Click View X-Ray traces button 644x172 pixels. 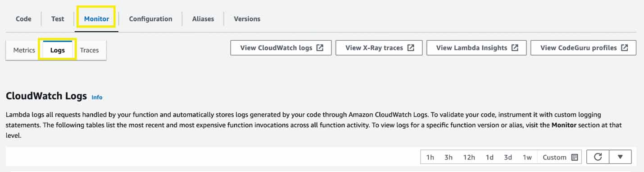tap(379, 48)
